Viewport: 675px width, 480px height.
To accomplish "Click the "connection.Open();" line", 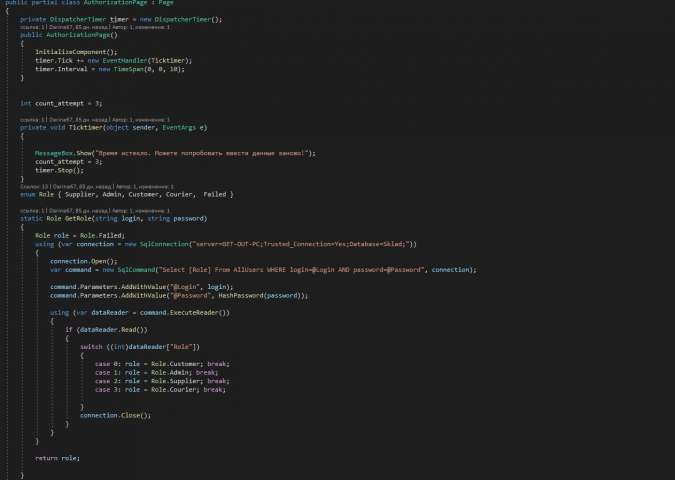I will pyautogui.click(x=84, y=262).
